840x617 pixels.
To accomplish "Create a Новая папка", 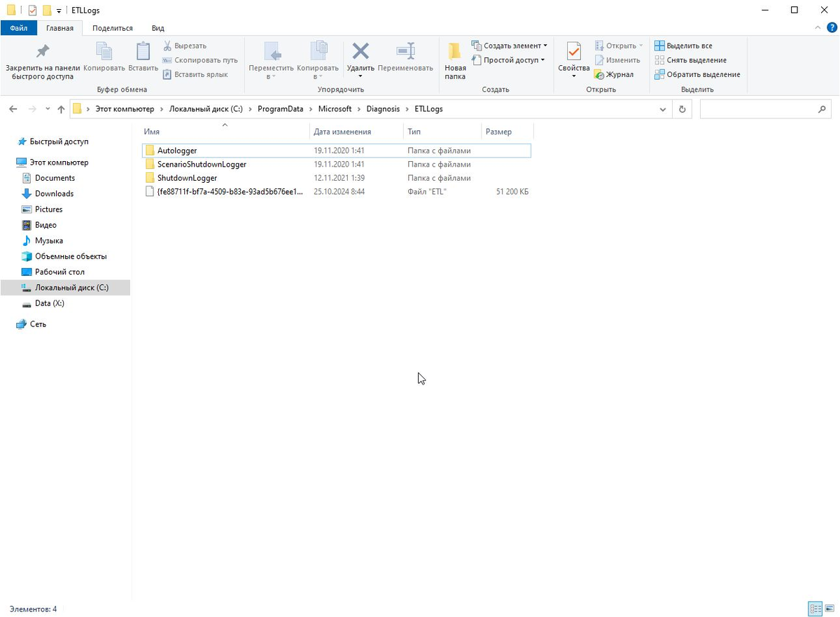I will click(455, 61).
